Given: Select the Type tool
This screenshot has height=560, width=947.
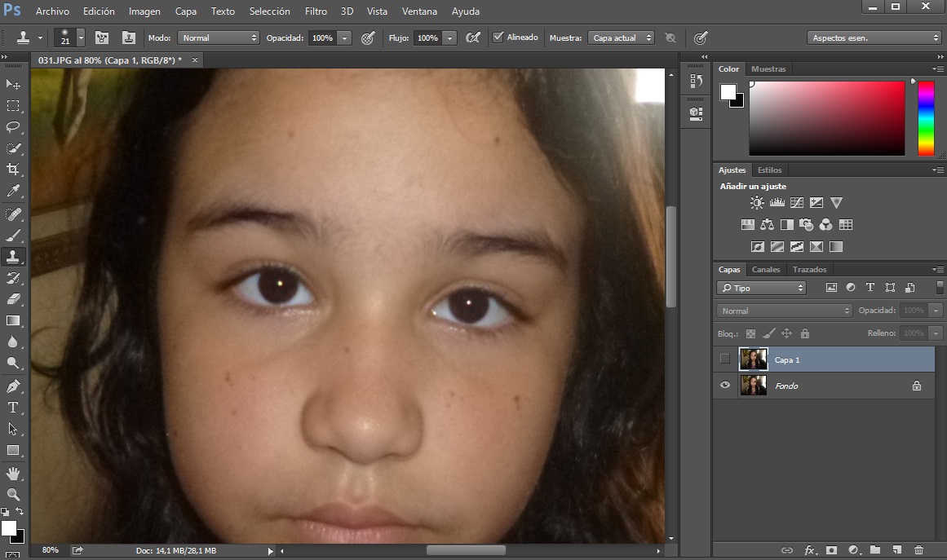Looking at the screenshot, I should coord(12,408).
